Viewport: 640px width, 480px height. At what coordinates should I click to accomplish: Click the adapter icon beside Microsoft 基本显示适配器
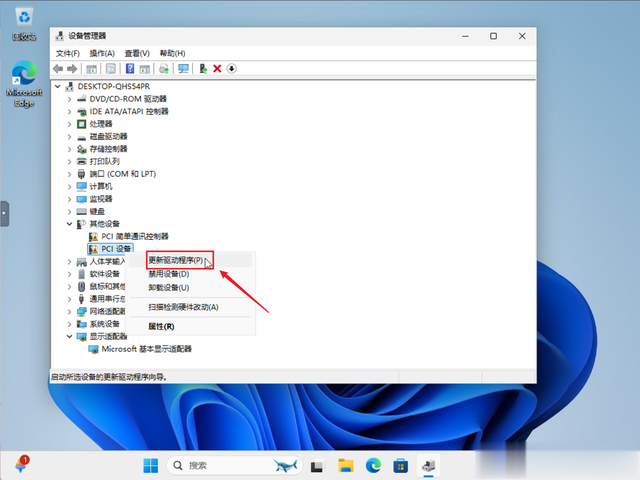[93, 349]
